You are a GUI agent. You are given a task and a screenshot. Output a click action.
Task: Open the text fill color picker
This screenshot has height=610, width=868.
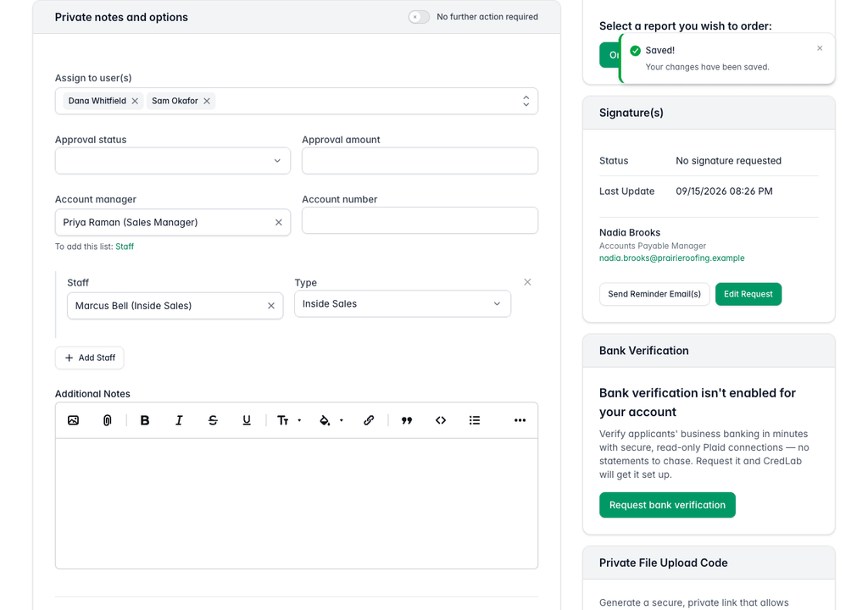click(331, 420)
